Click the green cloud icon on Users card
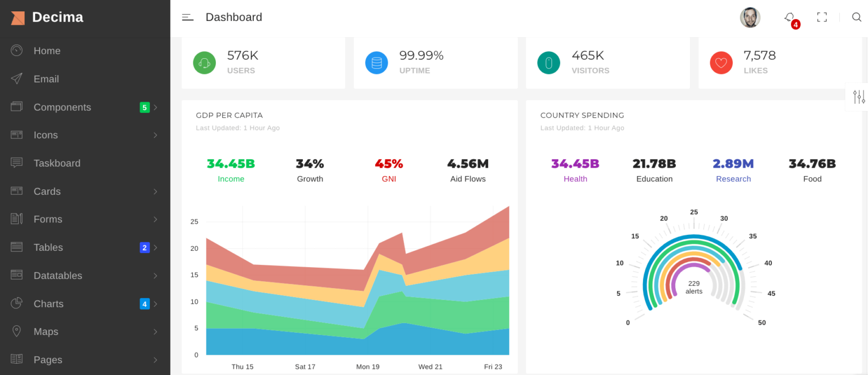Screen dimensions: 868x375 (x=204, y=63)
